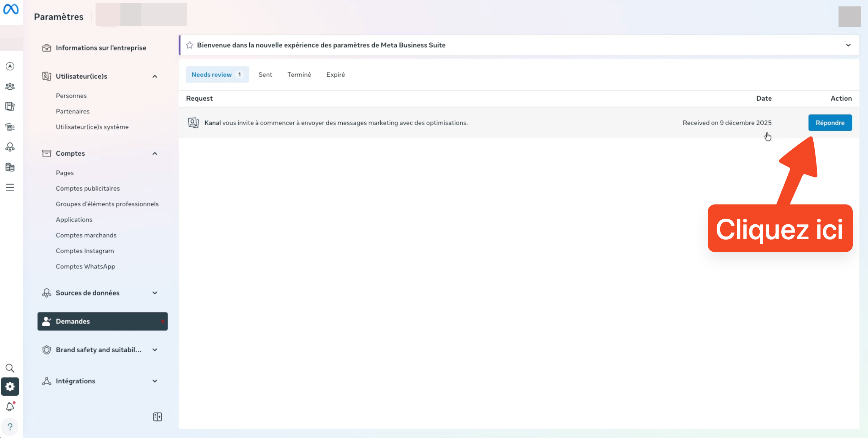Click the star icon in welcome banner
The width and height of the screenshot is (868, 438).
pos(190,45)
